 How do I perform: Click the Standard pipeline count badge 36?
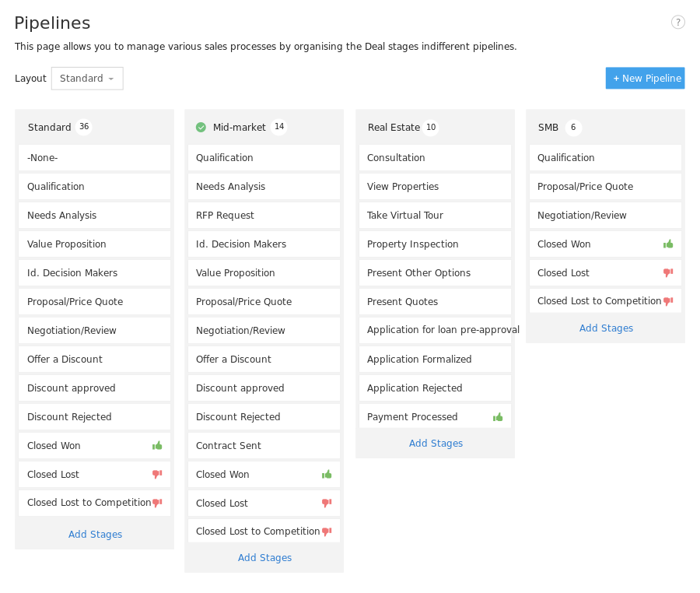point(84,127)
